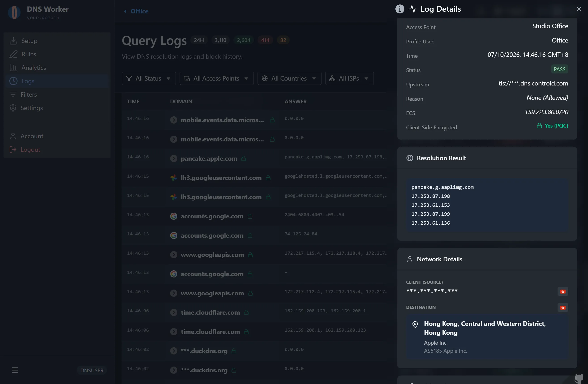Image resolution: width=588 pixels, height=384 pixels.
Task: Click the person icon beside Network Details
Action: [x=410, y=259]
